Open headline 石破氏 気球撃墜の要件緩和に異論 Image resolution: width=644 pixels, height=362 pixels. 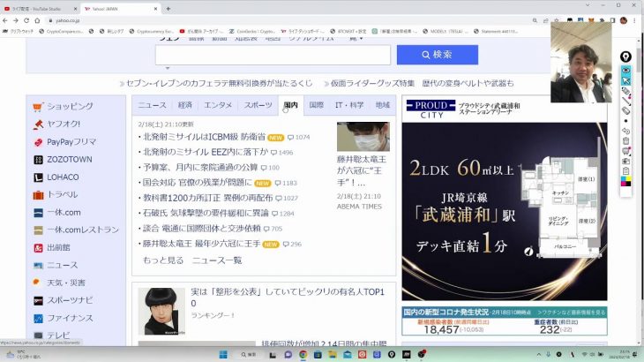206,214
